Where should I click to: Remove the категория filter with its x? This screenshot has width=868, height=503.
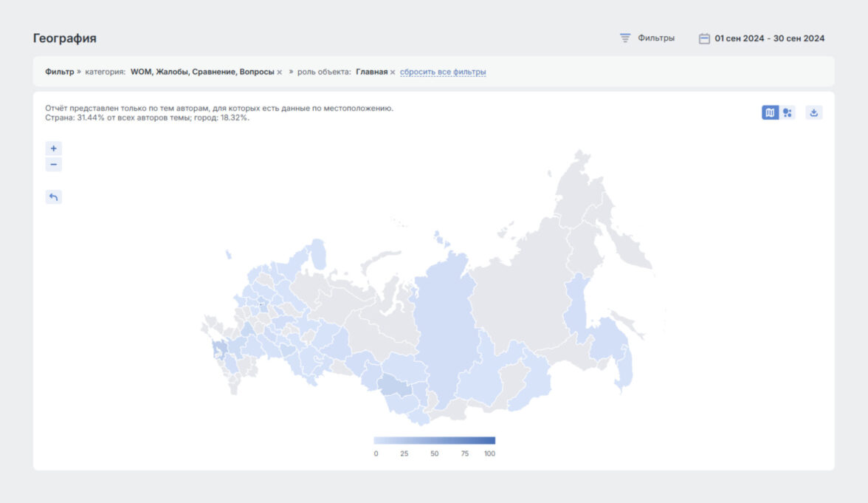pos(280,72)
